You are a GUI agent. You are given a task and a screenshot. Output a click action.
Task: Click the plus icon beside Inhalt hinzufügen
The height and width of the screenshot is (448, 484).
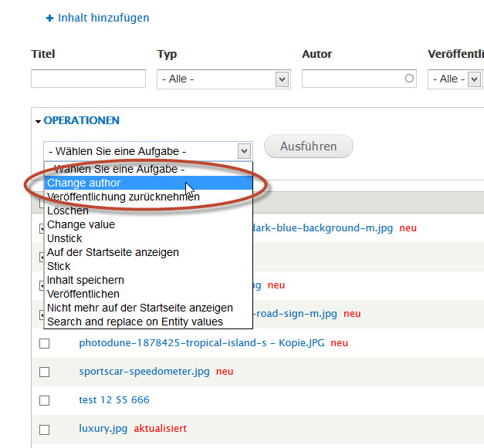50,18
